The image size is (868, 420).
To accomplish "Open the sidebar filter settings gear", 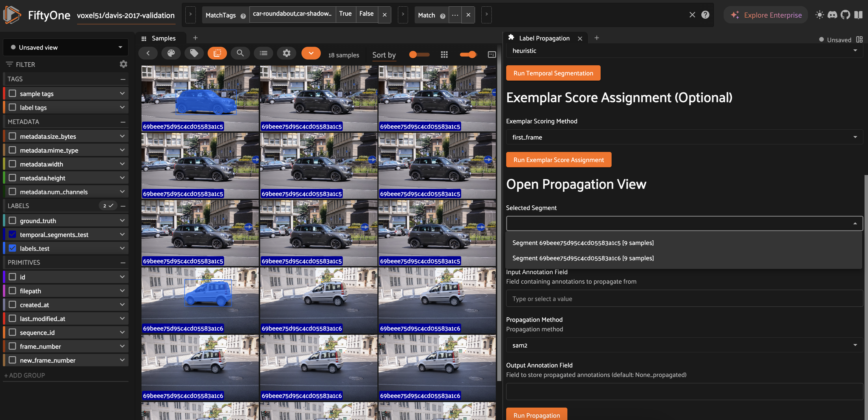I will (x=124, y=64).
